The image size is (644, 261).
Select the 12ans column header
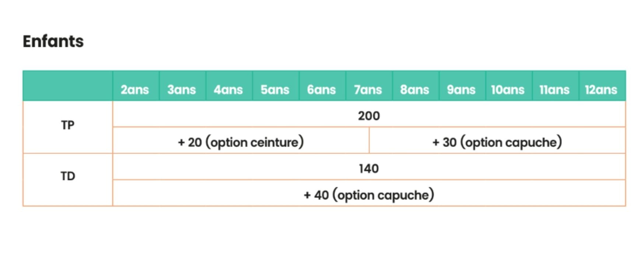601,89
